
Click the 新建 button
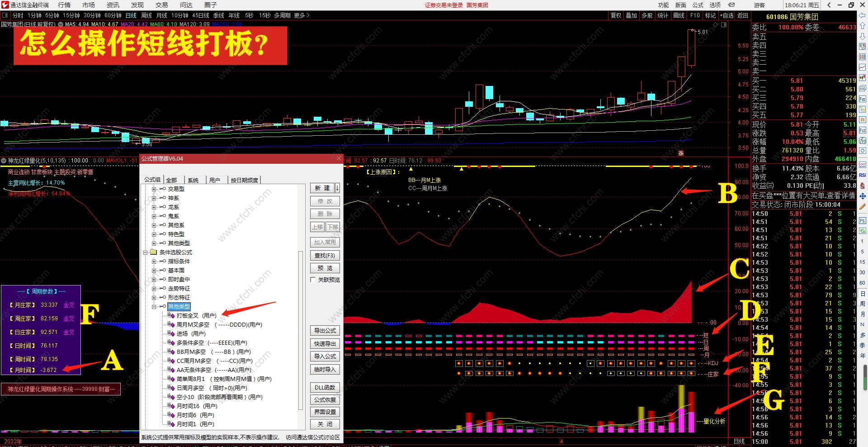tap(323, 188)
